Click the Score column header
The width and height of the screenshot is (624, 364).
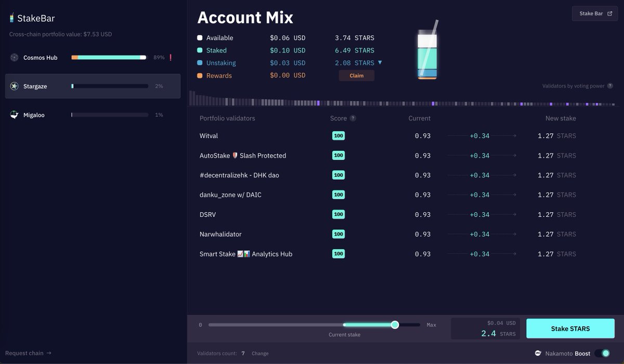[339, 118]
